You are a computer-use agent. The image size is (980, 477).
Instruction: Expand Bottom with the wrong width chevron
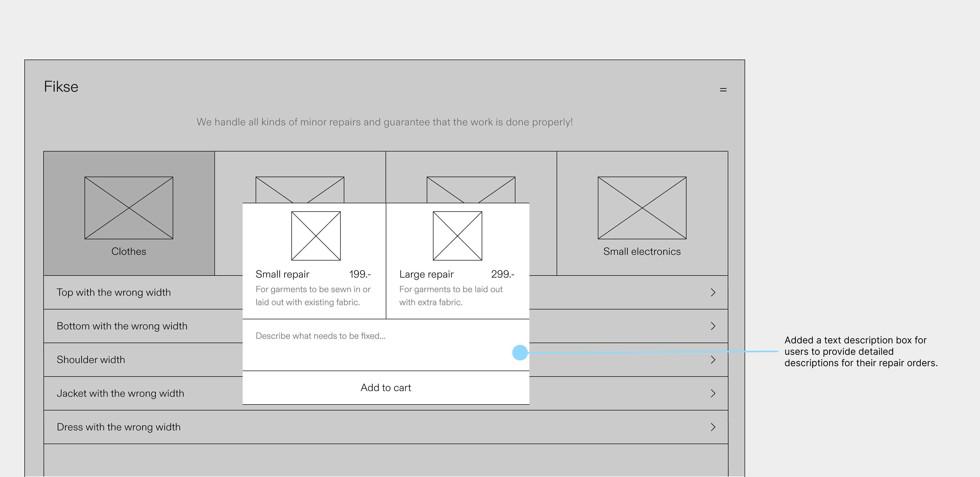click(x=713, y=326)
